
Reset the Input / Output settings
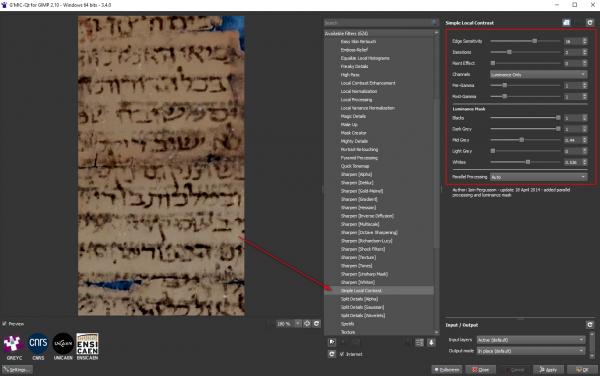(590, 325)
